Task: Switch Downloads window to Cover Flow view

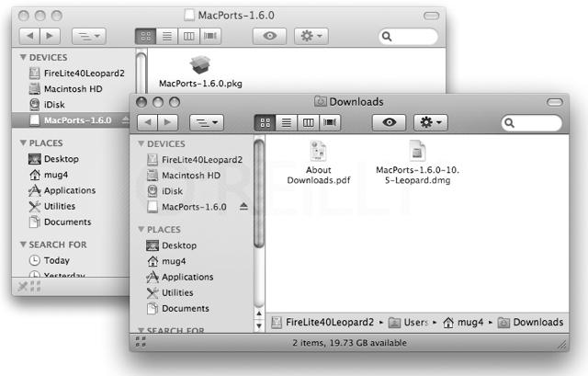Action: (330, 122)
